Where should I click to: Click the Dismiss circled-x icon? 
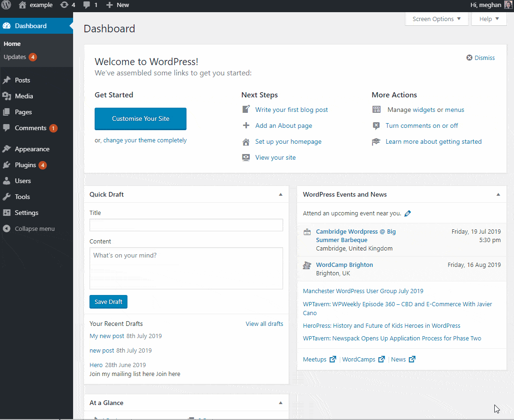pos(469,58)
